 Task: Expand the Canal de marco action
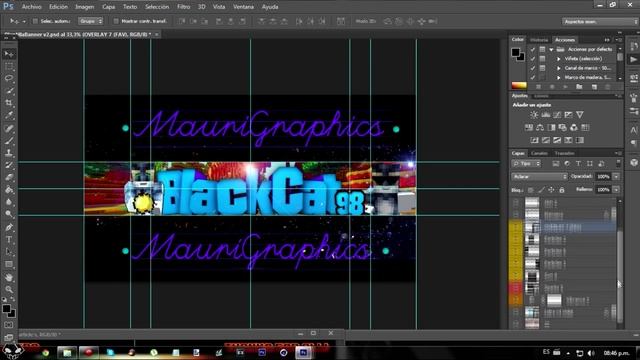(x=559, y=68)
